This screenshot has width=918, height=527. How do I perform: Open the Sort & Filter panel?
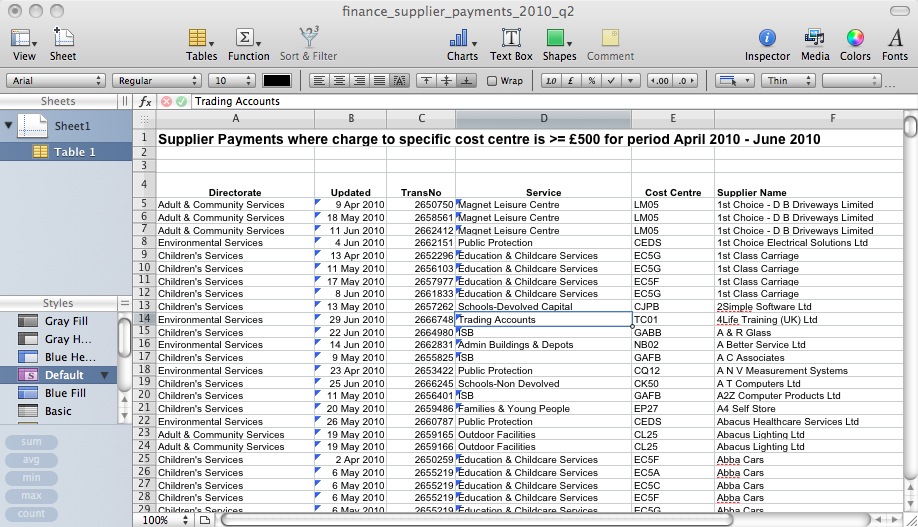[x=308, y=45]
